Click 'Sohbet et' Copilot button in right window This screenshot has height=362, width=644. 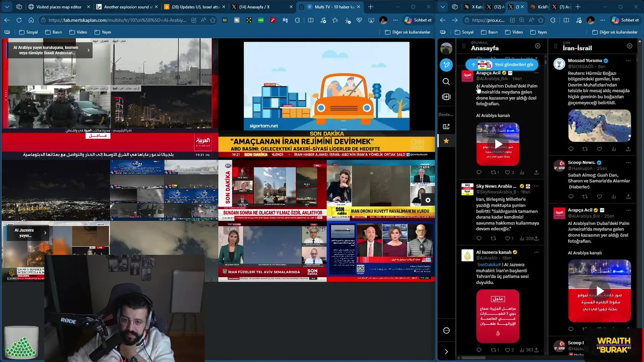[625, 20]
